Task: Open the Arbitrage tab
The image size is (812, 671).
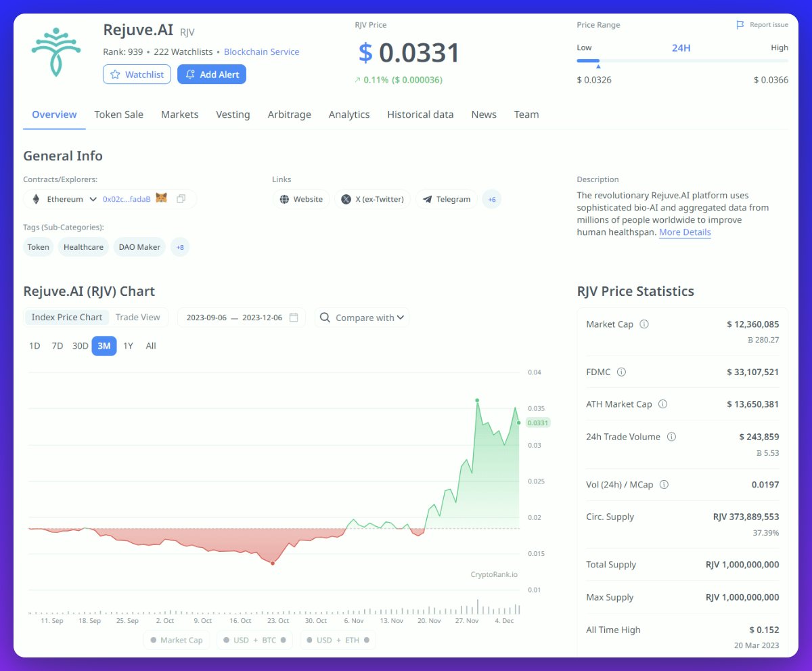Action: [290, 114]
